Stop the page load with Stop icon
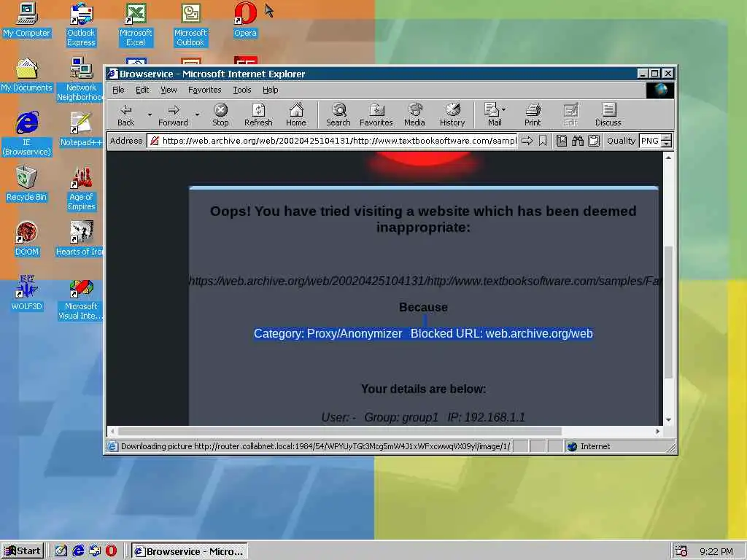747x560 pixels. click(220, 114)
